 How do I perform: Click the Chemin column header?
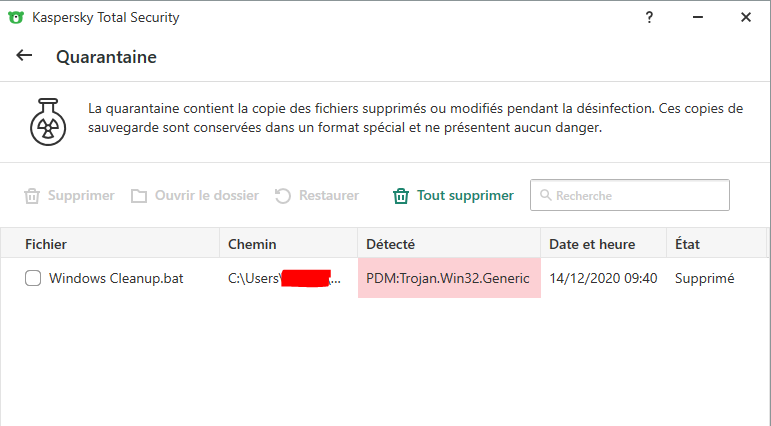click(x=252, y=244)
